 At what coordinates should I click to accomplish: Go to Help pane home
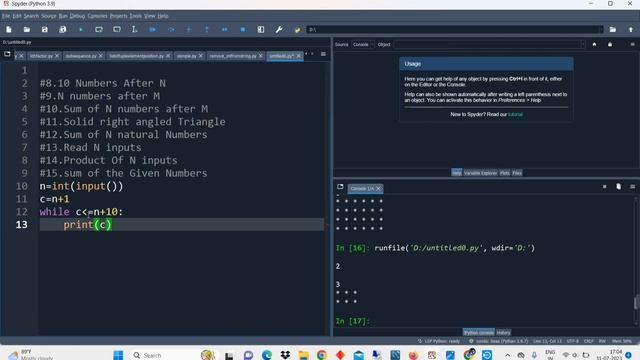[x=594, y=44]
